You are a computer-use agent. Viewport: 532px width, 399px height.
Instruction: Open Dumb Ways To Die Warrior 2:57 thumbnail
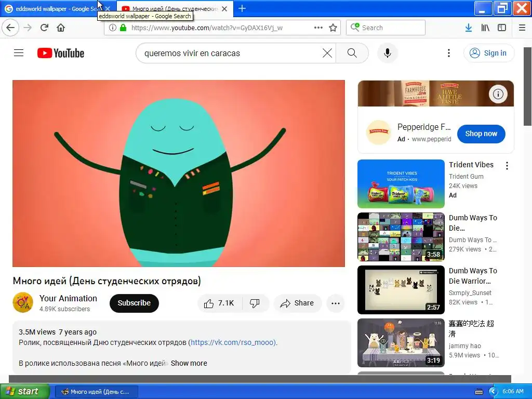[401, 290]
